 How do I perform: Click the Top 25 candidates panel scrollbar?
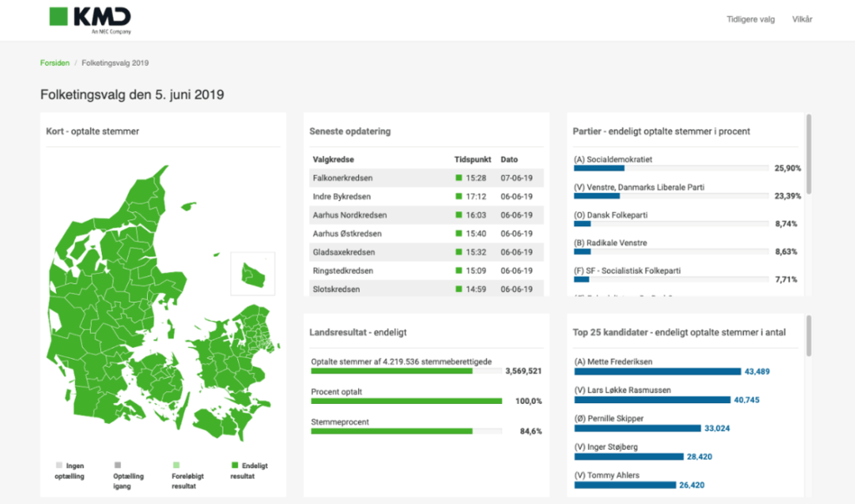click(808, 336)
